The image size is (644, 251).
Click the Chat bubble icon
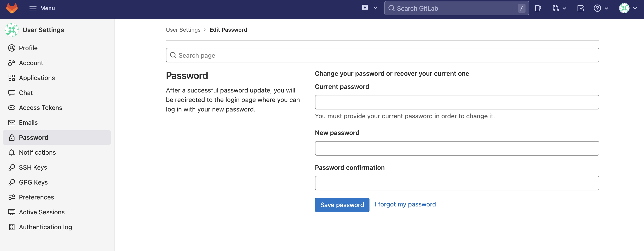click(12, 93)
